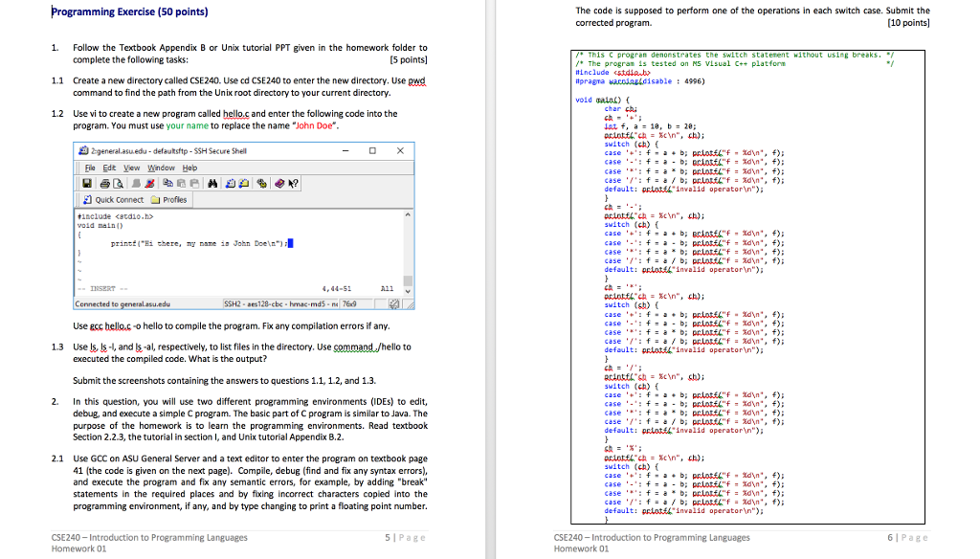Click the down arrow of the terminal scrollbar
The height and width of the screenshot is (559, 980).
click(406, 290)
